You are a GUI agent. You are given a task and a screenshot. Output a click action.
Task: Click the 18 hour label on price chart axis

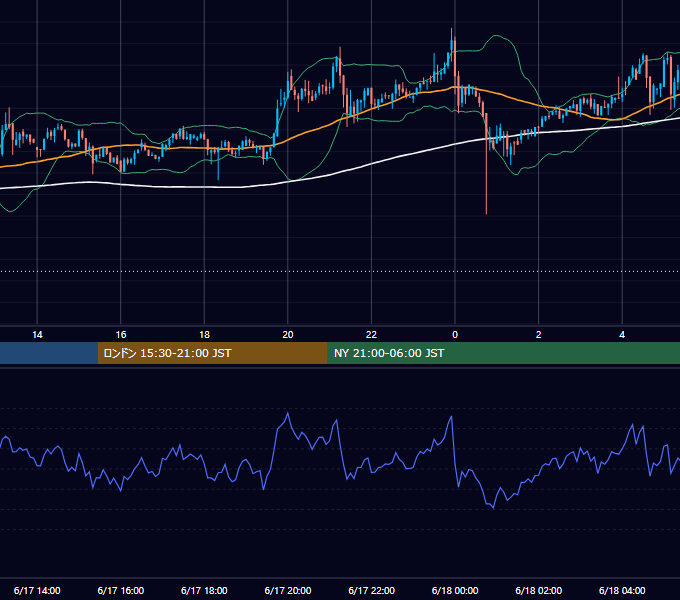204,335
